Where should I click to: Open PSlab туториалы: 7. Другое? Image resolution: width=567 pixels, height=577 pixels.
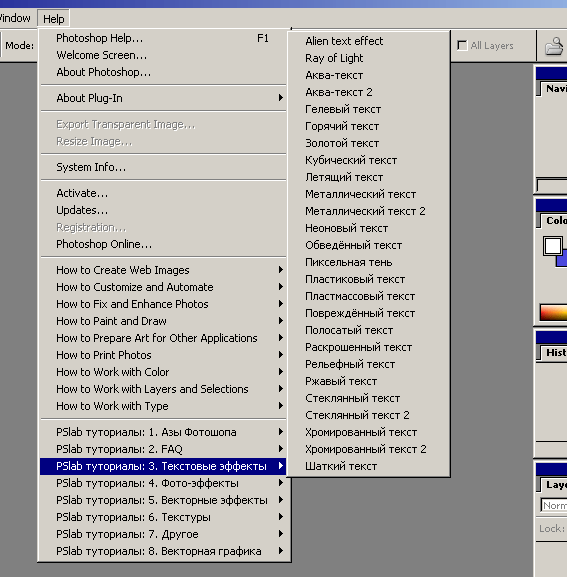click(163, 534)
